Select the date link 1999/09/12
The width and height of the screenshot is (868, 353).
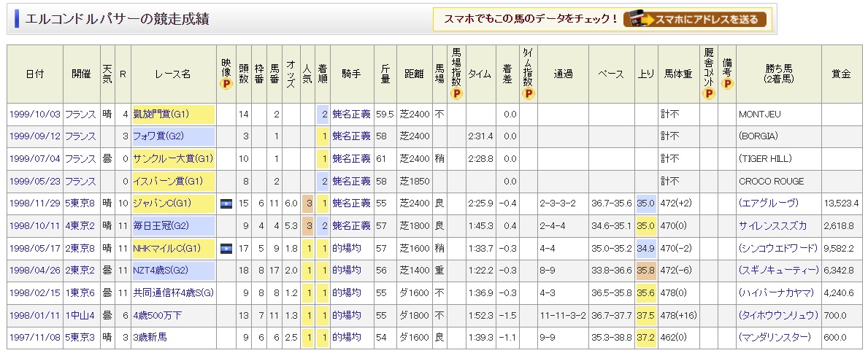(34, 136)
